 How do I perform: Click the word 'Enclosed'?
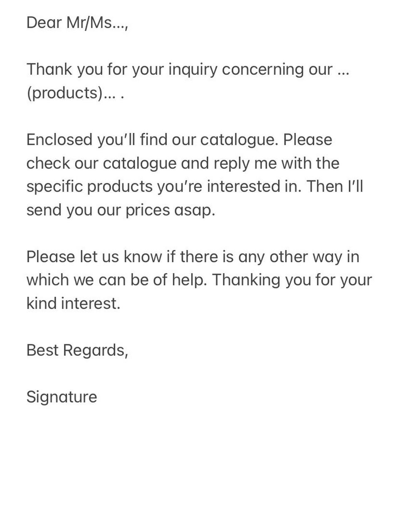tap(59, 140)
